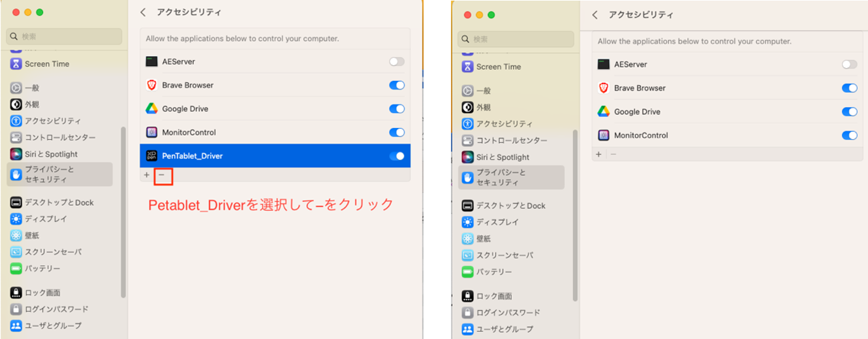Image resolution: width=868 pixels, height=339 pixels.
Task: Toggle the PenTablet_Driver switch in the left window
Action: pos(397,156)
